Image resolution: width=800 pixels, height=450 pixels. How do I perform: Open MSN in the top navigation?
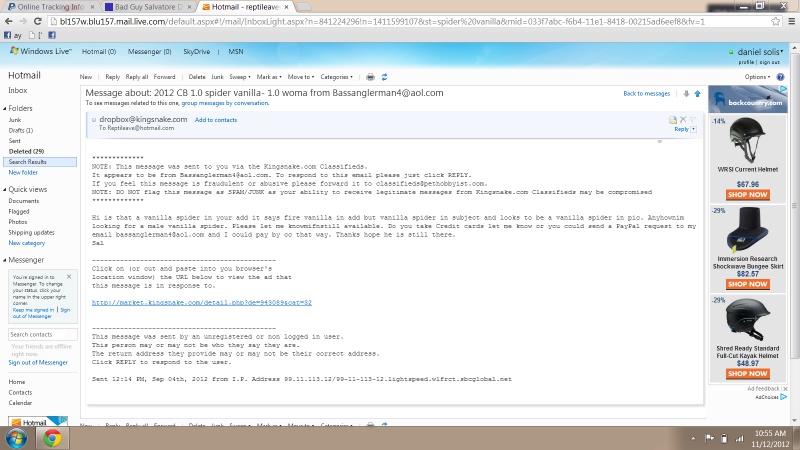pyautogui.click(x=236, y=52)
